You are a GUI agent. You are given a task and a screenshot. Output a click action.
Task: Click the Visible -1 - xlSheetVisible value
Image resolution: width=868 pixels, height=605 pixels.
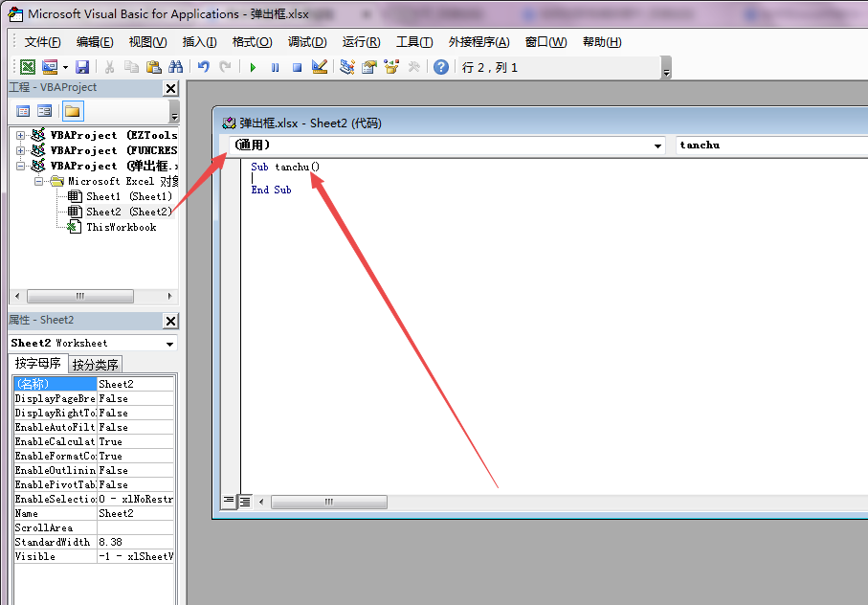(136, 557)
